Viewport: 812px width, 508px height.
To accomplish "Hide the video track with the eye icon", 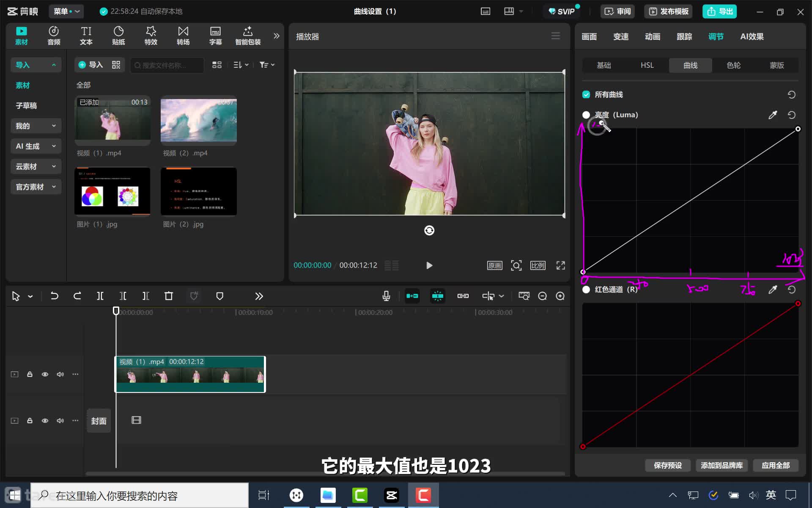I will coord(45,374).
